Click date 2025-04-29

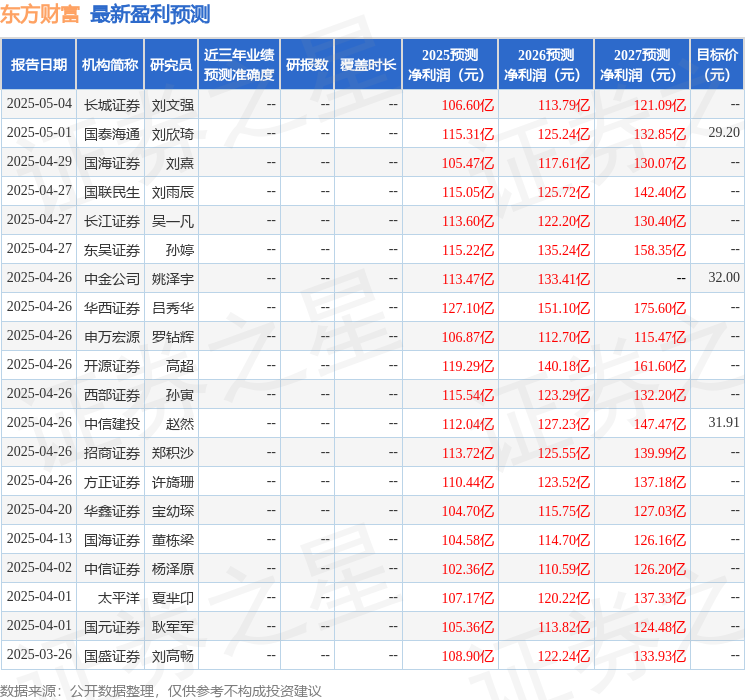[x=39, y=162]
